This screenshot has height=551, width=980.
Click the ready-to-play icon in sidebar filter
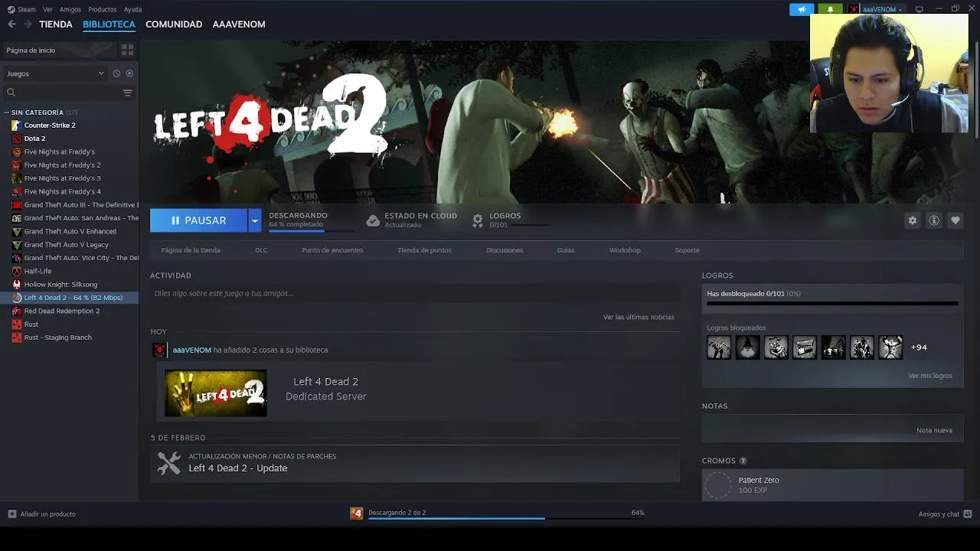(x=129, y=73)
